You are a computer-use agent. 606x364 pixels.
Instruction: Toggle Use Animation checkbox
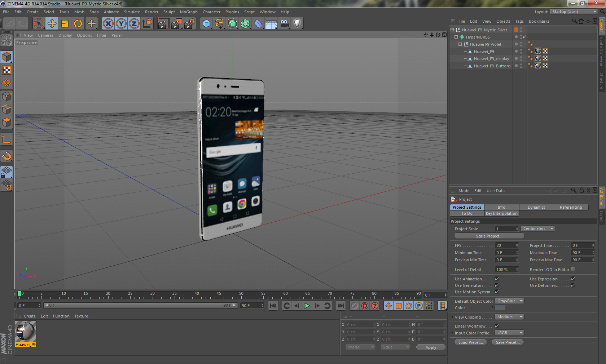497,279
